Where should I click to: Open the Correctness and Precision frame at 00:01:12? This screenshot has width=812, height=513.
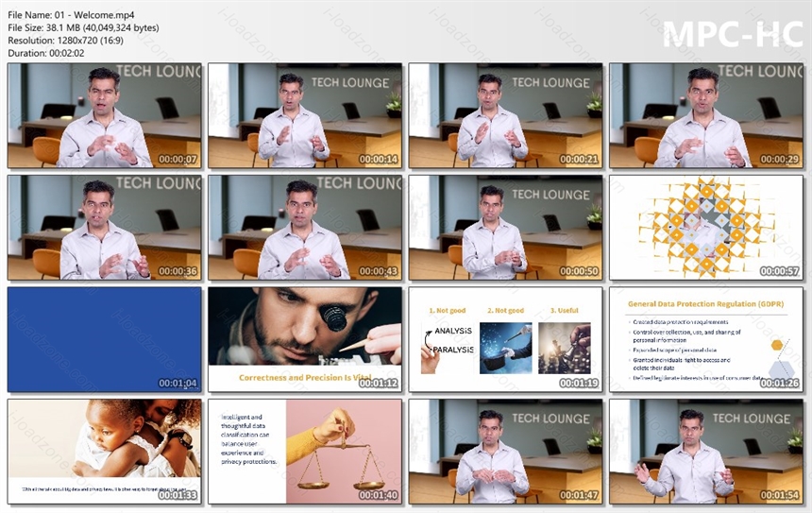click(305, 339)
